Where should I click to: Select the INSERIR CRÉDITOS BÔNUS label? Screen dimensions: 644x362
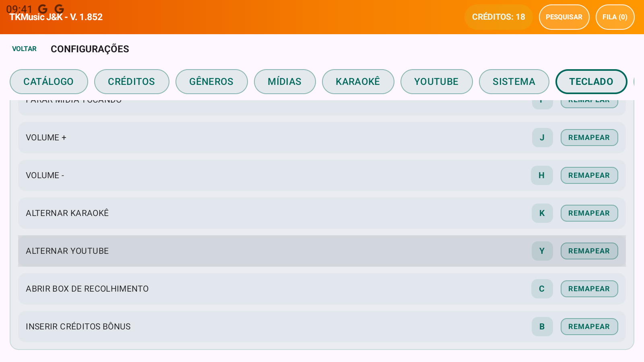click(78, 327)
